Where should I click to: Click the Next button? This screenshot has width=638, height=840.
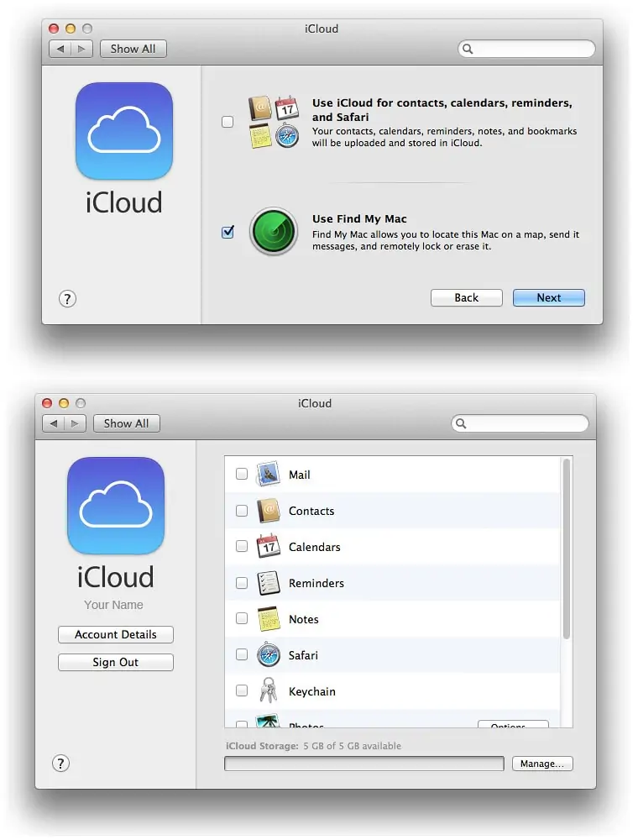tap(549, 298)
